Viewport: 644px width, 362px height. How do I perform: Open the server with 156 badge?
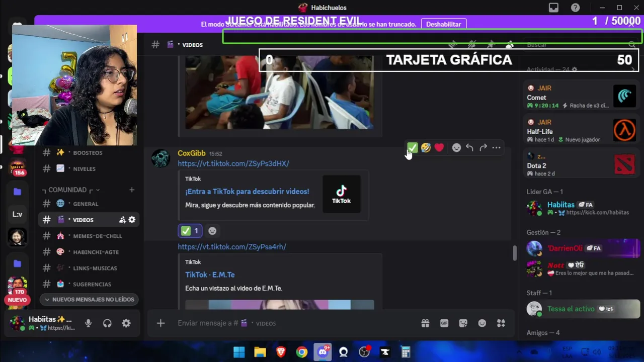[x=17, y=167]
